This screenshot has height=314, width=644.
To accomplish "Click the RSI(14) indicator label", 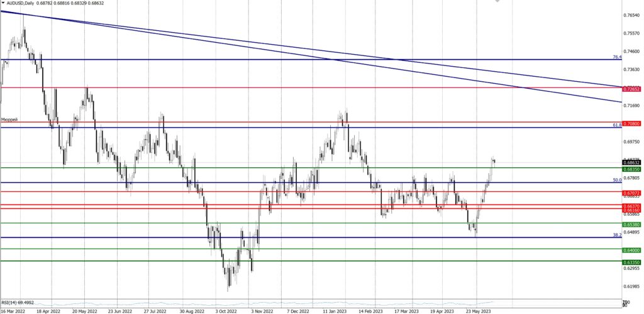I will (x=17, y=303).
